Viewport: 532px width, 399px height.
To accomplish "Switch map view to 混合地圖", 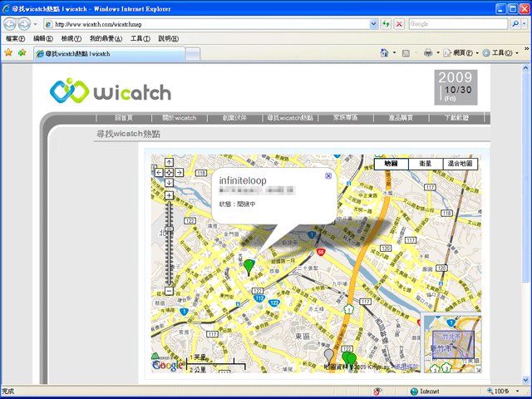I will 460,164.
